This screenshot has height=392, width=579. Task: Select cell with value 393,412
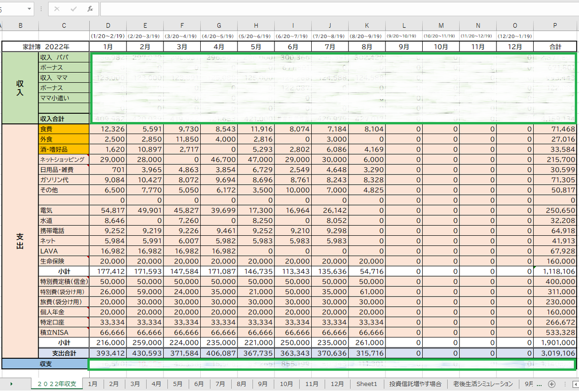108,353
